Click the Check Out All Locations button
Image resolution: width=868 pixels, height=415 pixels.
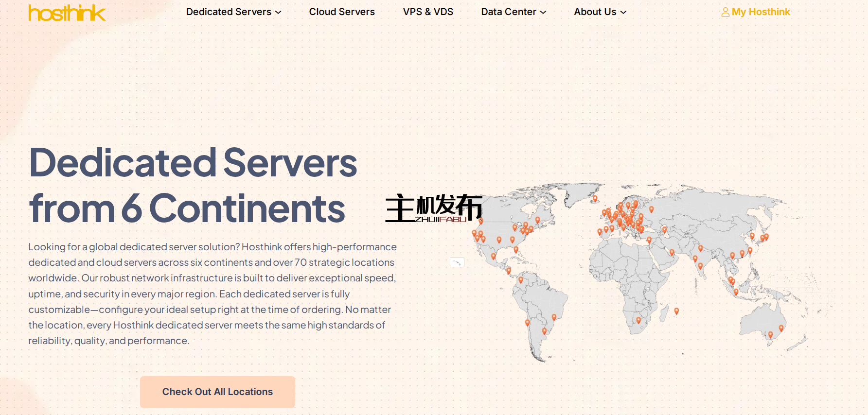point(217,392)
